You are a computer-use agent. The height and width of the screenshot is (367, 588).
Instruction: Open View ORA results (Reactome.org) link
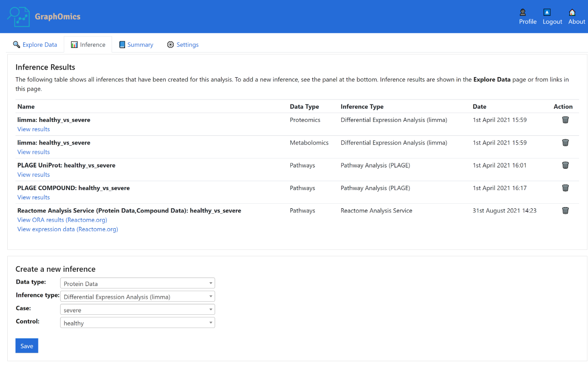[62, 220]
